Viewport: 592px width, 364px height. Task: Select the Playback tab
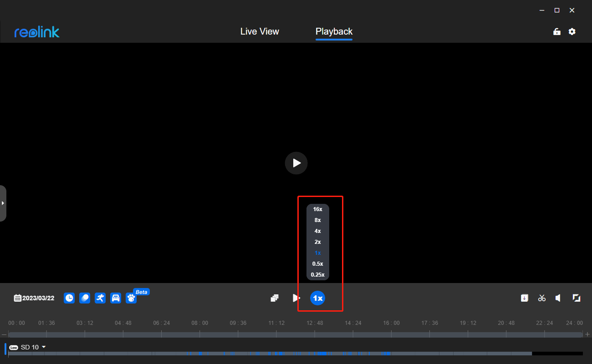(334, 31)
